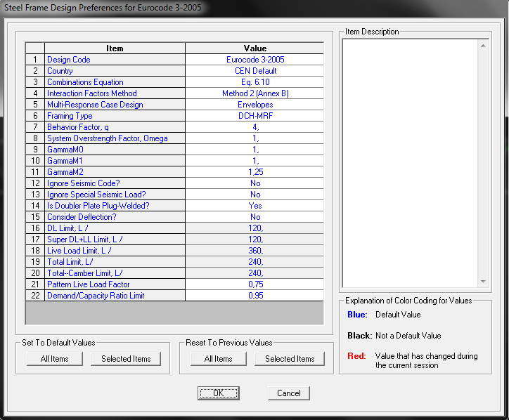
Task: Select Multi-Response Case Design item
Action: coord(115,105)
